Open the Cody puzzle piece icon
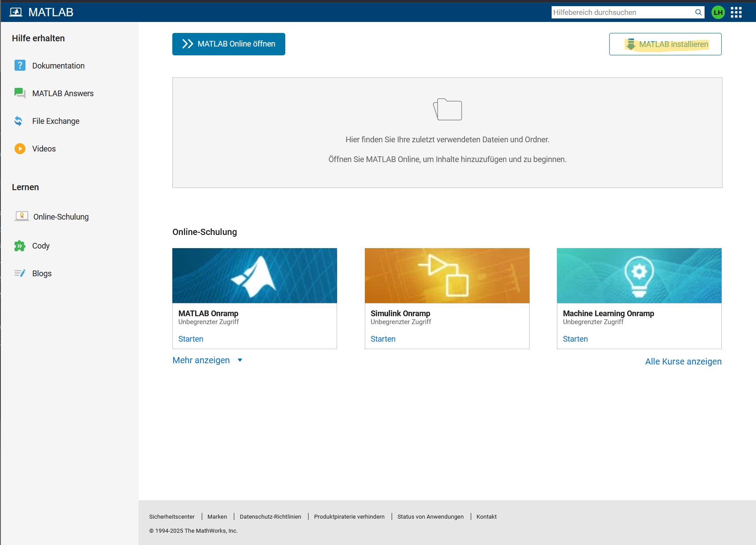The width and height of the screenshot is (756, 545). (x=20, y=246)
